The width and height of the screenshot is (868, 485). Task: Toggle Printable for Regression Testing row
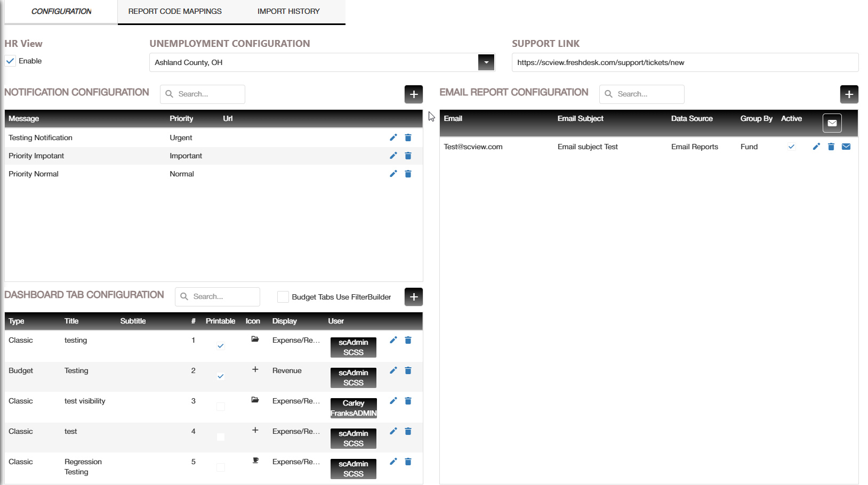[x=221, y=467]
